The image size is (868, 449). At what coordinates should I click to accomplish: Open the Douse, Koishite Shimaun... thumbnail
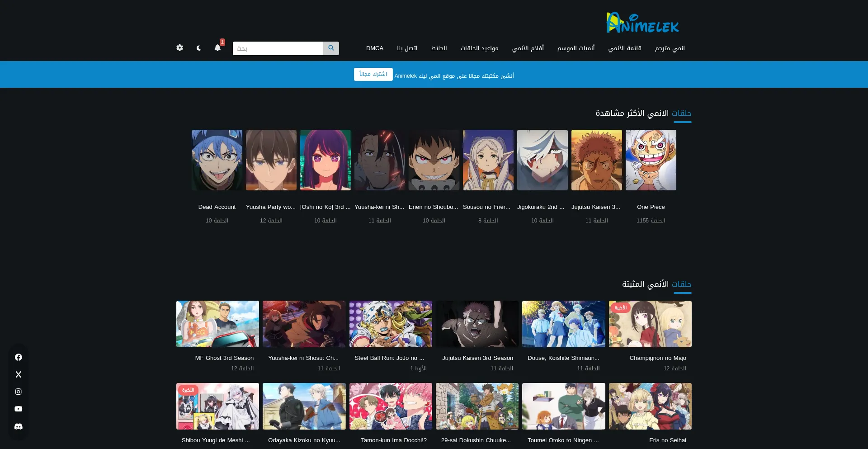click(564, 324)
